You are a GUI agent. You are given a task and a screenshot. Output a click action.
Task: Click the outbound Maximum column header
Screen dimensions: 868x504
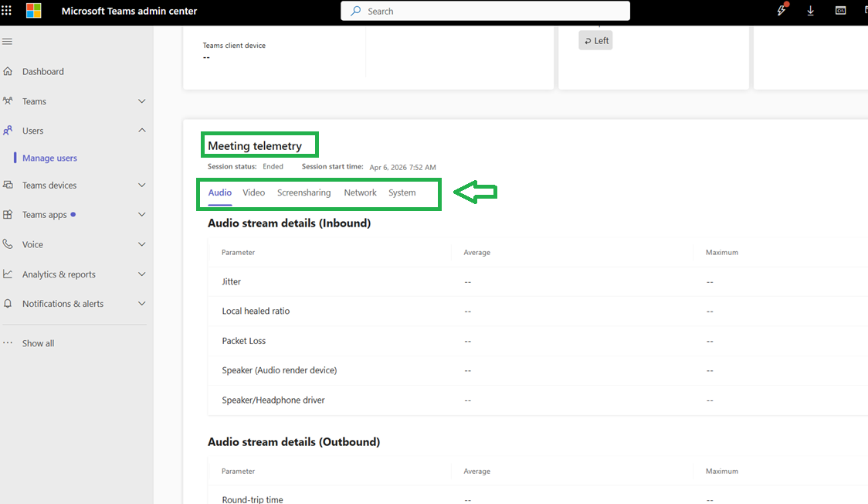[722, 472]
